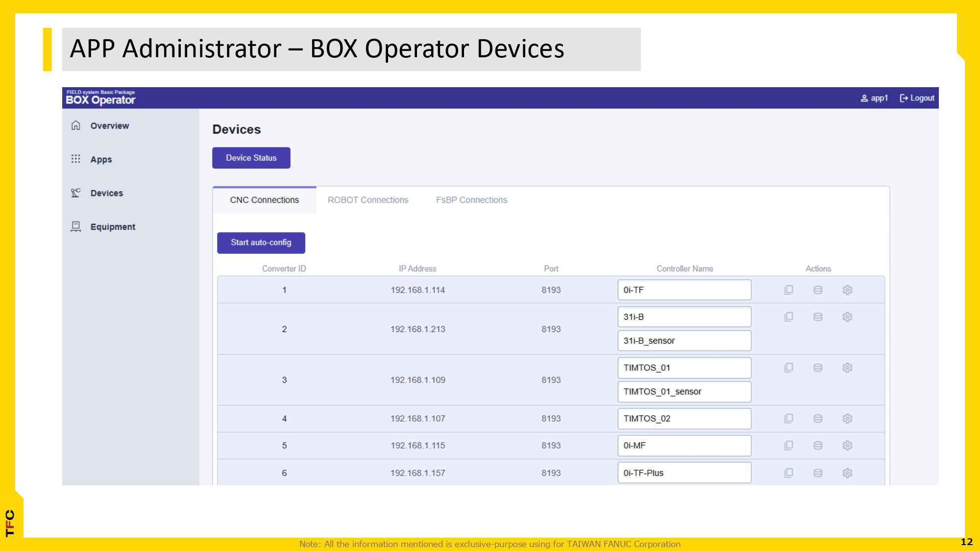Settings gear for converter 6
The height and width of the screenshot is (551, 980).
pos(847,473)
